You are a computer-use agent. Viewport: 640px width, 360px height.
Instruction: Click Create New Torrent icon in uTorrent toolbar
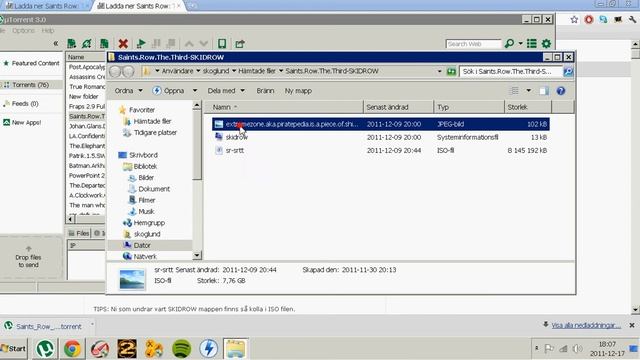[x=104, y=43]
